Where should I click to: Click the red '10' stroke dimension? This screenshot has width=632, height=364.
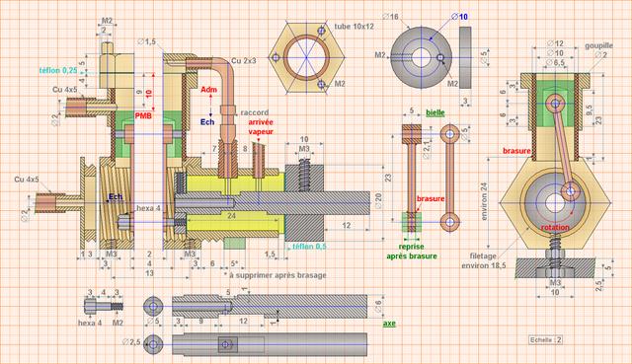(x=149, y=93)
